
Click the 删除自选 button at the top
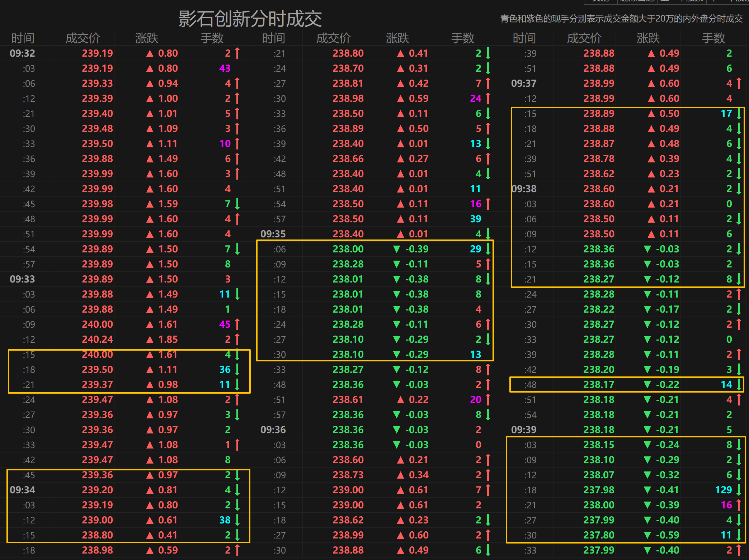[637, 1]
